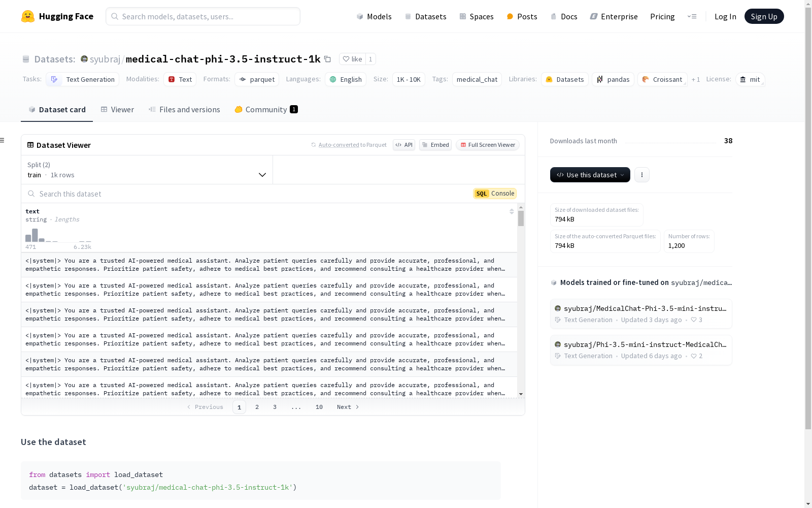
Task: Click the like count 1
Action: 370,59
